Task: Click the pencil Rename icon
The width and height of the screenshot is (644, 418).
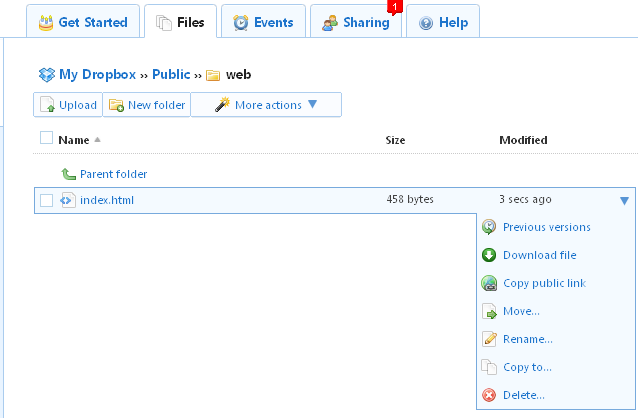Action: (489, 339)
